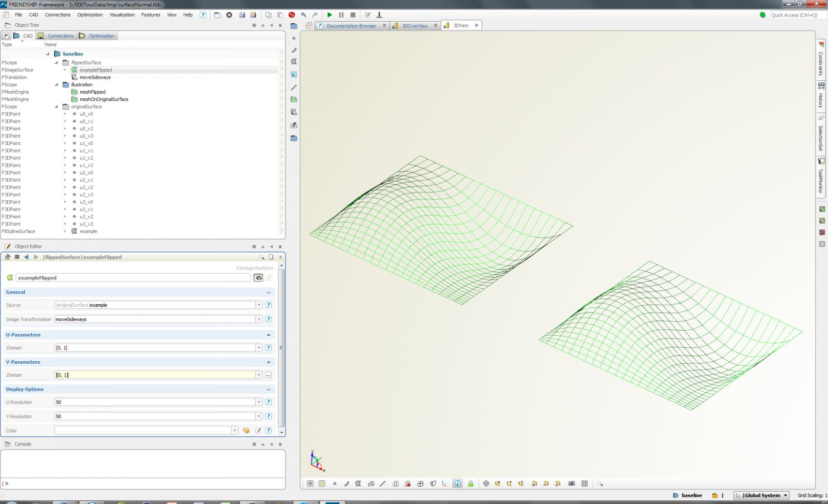This screenshot has width=828, height=504.
Task: Open the History side panel
Action: coord(821,96)
